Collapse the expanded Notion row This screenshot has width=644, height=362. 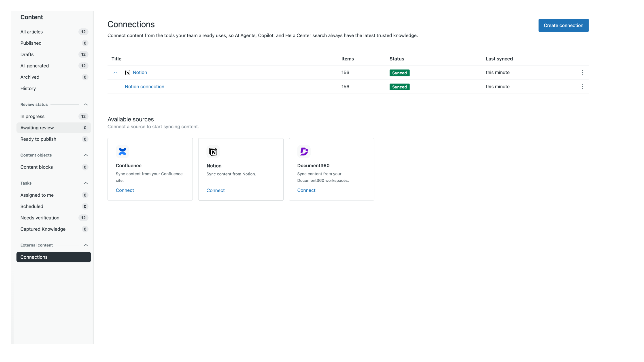(x=115, y=72)
